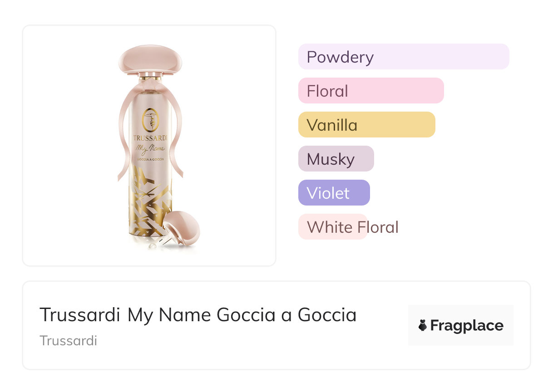Click the "Goccia a Goccia" bottle label
553x392 pixels.
150,159
